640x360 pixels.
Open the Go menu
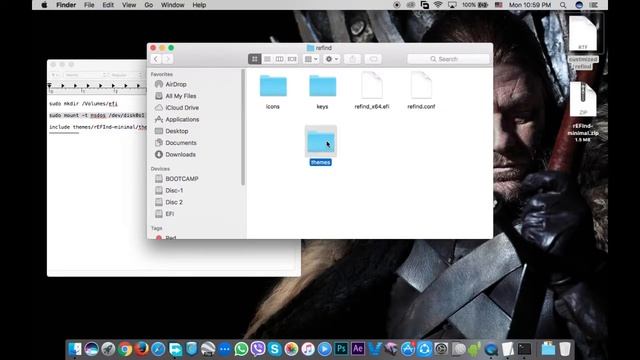coord(149,5)
